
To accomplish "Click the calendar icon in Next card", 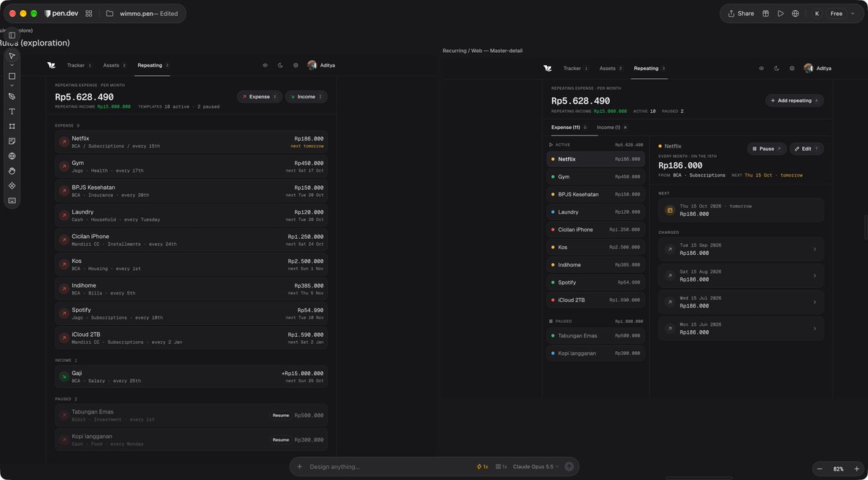I will click(670, 210).
